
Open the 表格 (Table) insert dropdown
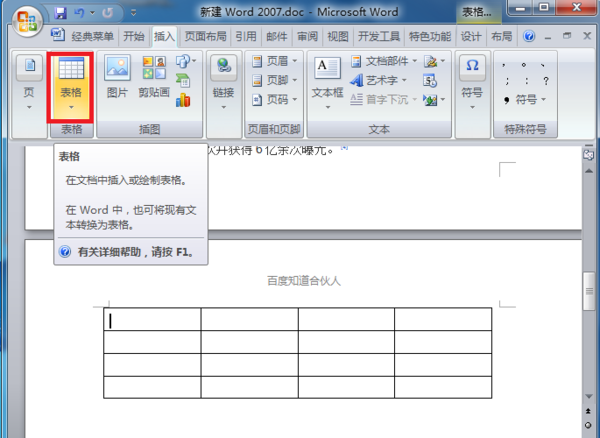[71, 87]
